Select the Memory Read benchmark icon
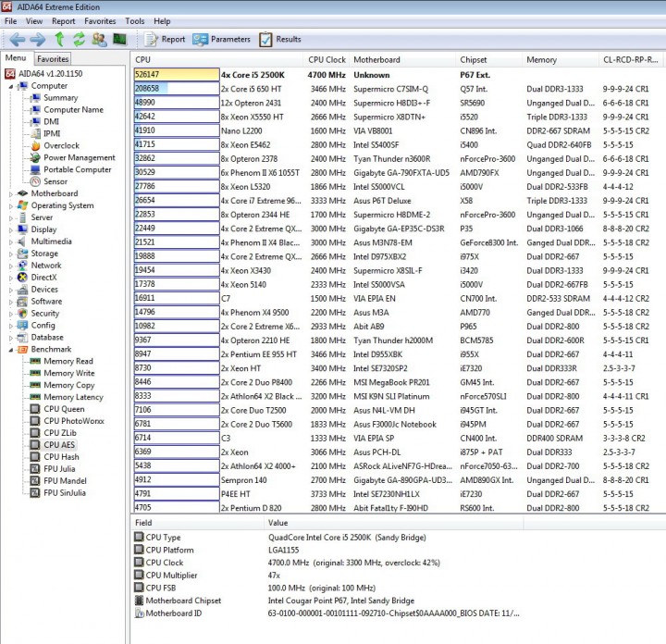The image size is (666, 644). 36,361
